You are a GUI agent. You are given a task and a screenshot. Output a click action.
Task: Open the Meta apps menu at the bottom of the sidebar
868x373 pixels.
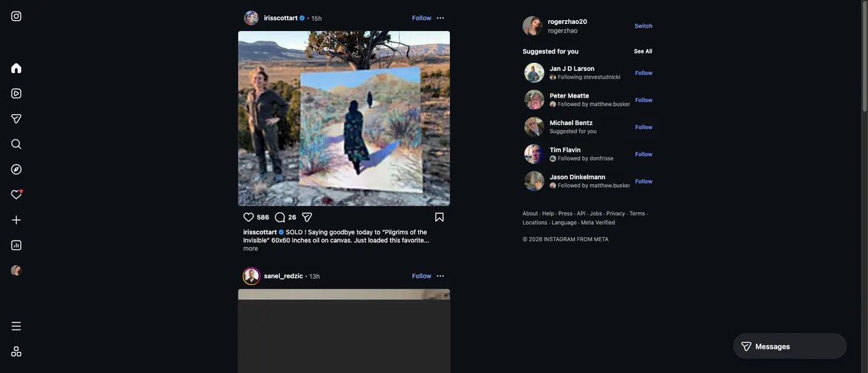pos(16,351)
